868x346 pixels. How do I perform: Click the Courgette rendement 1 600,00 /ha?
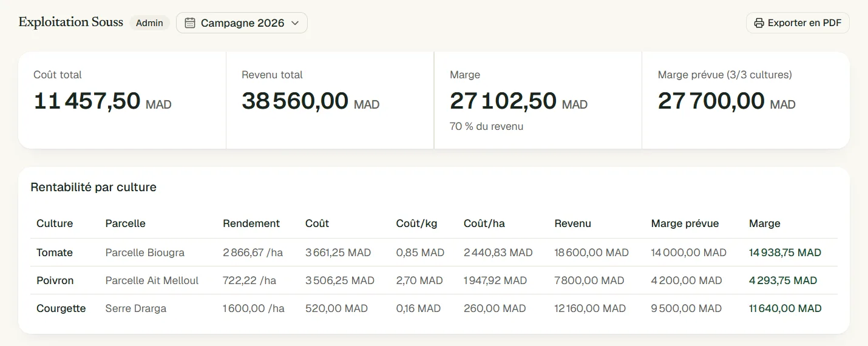tap(254, 308)
